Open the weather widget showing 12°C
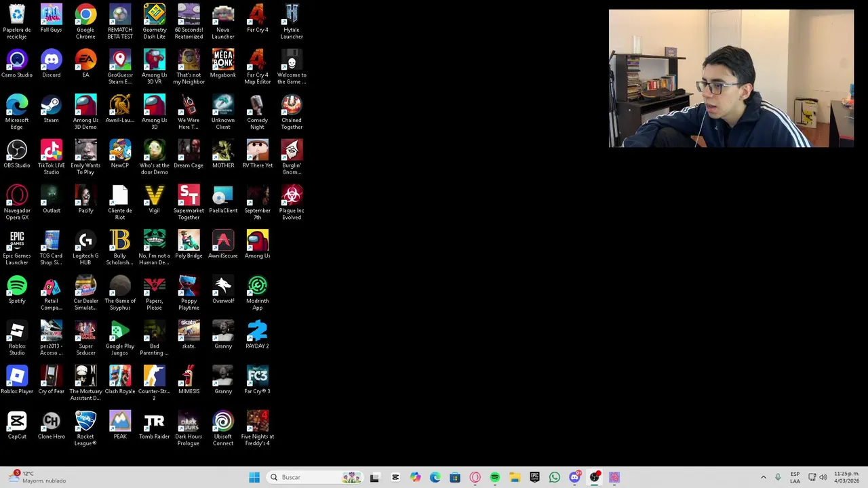 [x=37, y=477]
